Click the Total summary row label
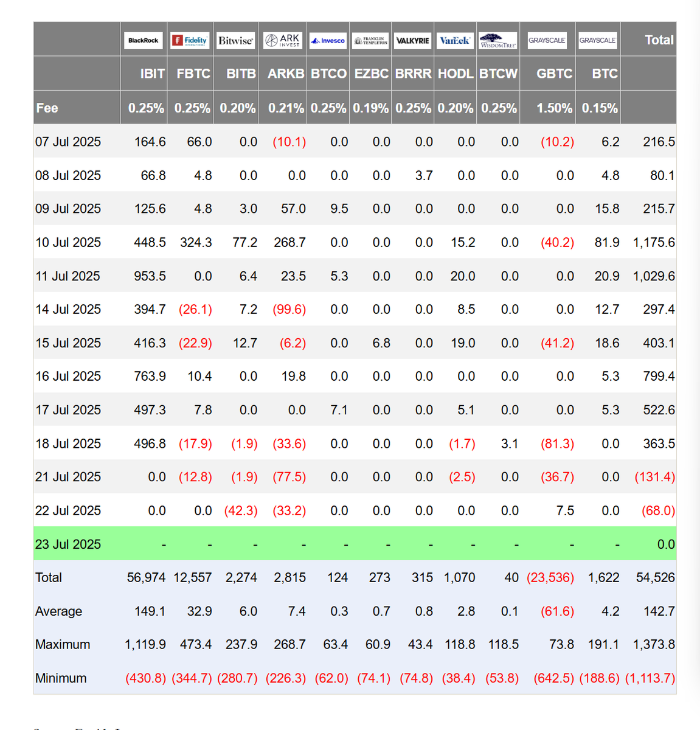Viewport: 700px width, 730px height. 49,578
